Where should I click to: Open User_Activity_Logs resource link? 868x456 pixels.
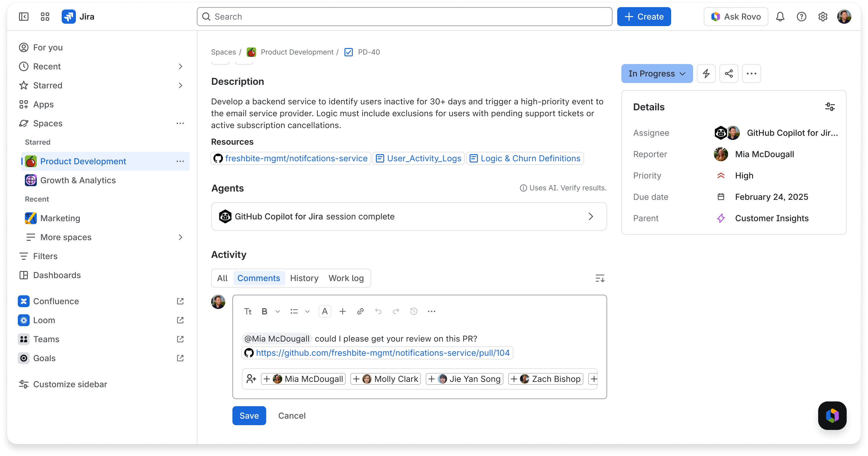418,158
